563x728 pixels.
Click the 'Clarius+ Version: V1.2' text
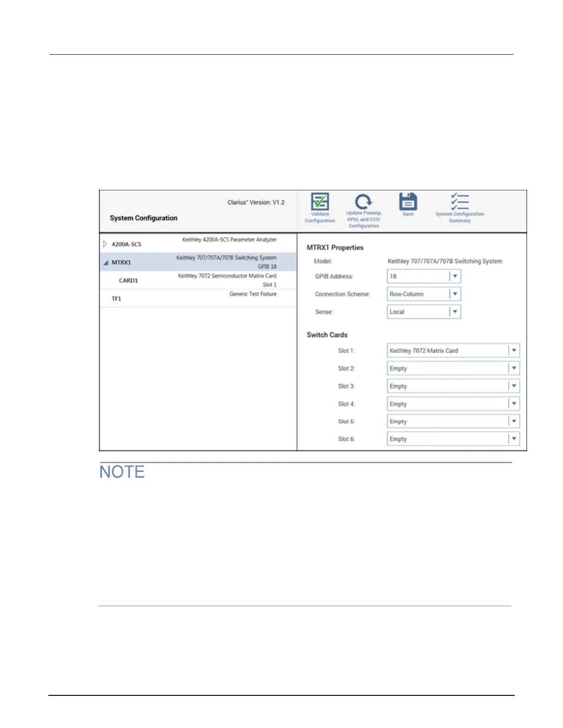click(256, 202)
